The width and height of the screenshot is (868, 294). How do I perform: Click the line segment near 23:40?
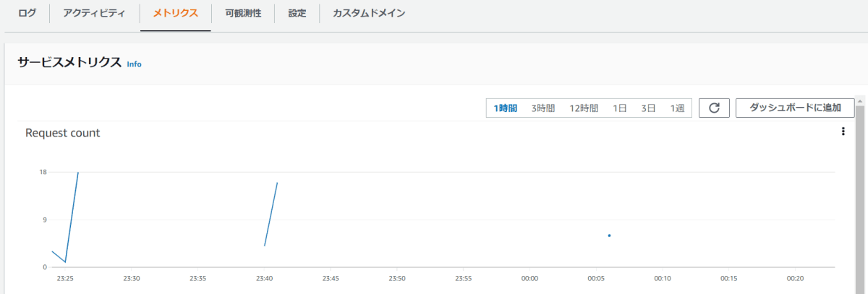tap(271, 214)
